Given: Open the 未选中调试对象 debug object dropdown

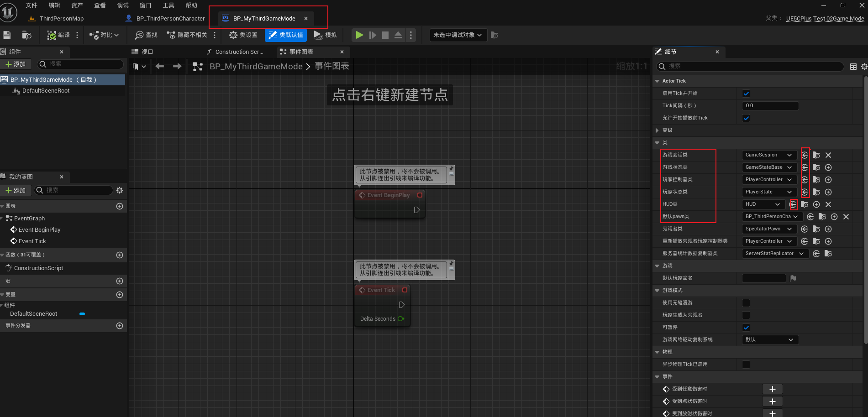Looking at the screenshot, I should pyautogui.click(x=458, y=35).
